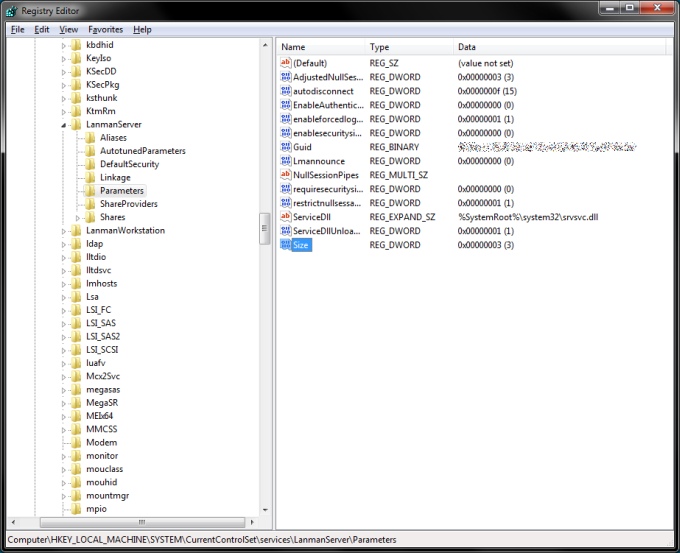Click the tree horizontal scrollbar thumb
Image resolution: width=680 pixels, height=553 pixels.
click(142, 522)
